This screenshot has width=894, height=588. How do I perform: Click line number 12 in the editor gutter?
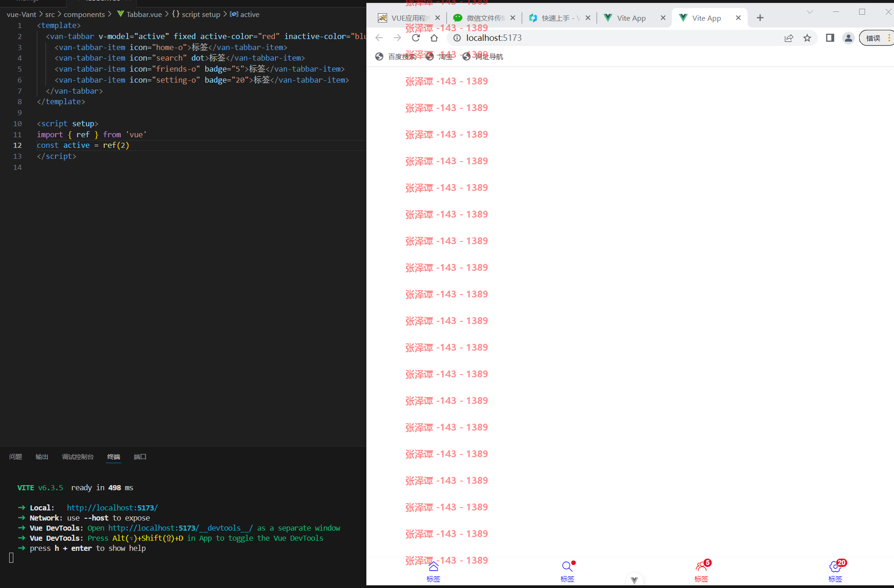17,145
